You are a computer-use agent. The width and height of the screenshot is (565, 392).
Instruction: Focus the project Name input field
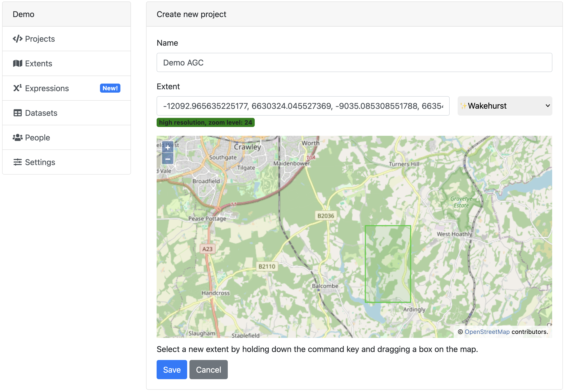click(x=354, y=63)
